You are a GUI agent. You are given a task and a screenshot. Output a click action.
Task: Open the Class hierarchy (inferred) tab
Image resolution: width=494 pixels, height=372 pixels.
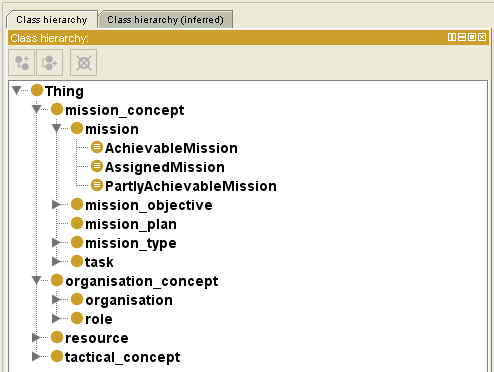[x=165, y=20]
